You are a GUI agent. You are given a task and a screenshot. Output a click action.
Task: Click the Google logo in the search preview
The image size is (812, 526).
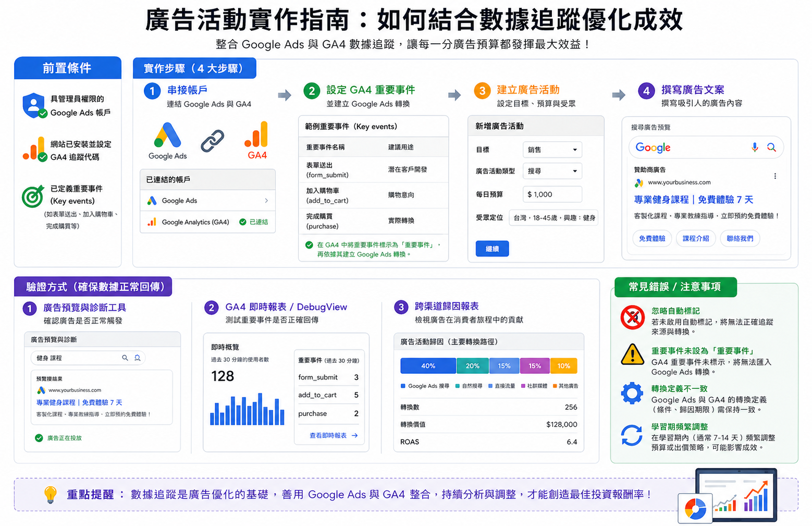pos(653,148)
